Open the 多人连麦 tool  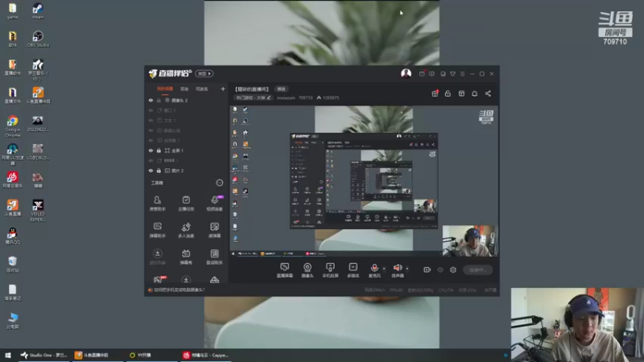pyautogui.click(x=186, y=230)
